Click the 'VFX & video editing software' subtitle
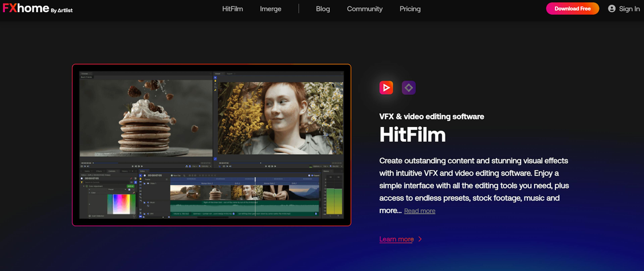The width and height of the screenshot is (644, 271). [x=432, y=116]
